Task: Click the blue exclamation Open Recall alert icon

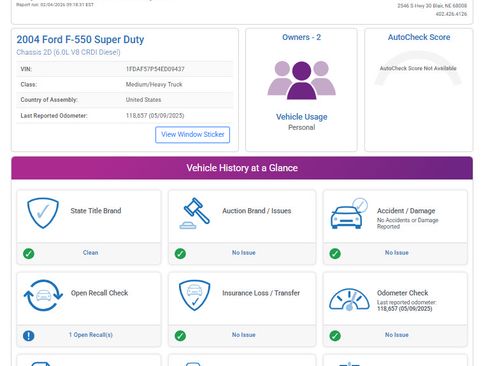Action: point(29,335)
